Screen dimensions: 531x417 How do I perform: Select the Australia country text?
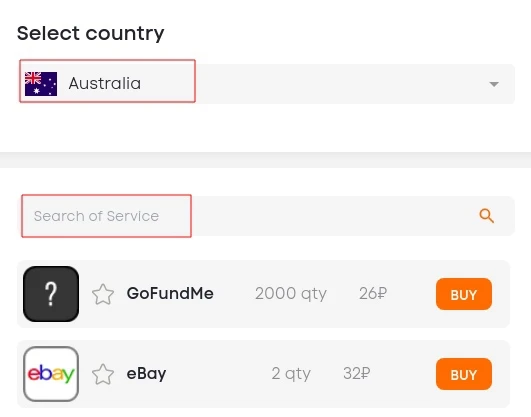pyautogui.click(x=105, y=83)
